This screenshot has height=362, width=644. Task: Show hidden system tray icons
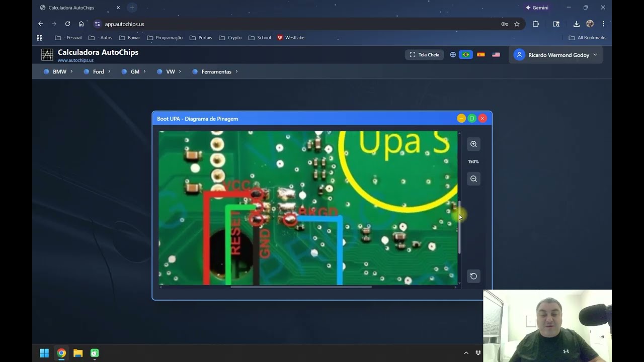tap(466, 353)
